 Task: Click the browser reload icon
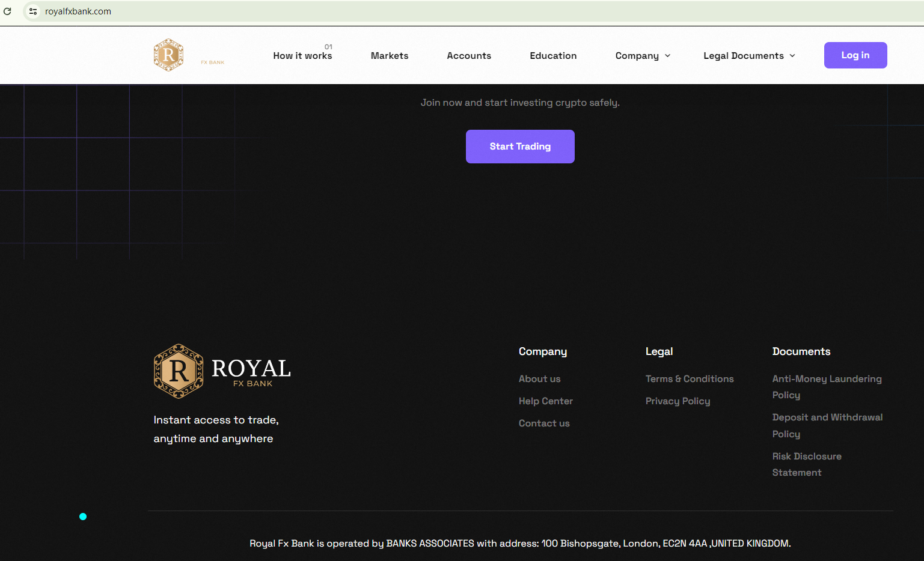7,11
